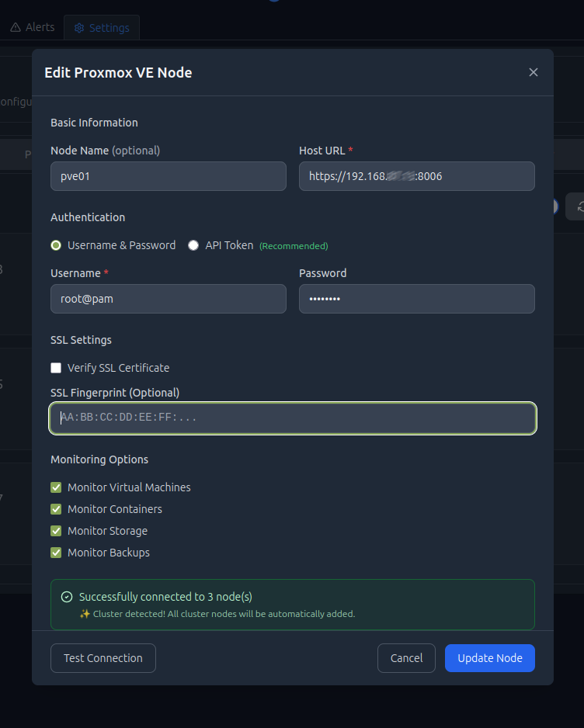Uncheck Monitor Virtual Machines
The height and width of the screenshot is (728, 584).
(x=56, y=487)
